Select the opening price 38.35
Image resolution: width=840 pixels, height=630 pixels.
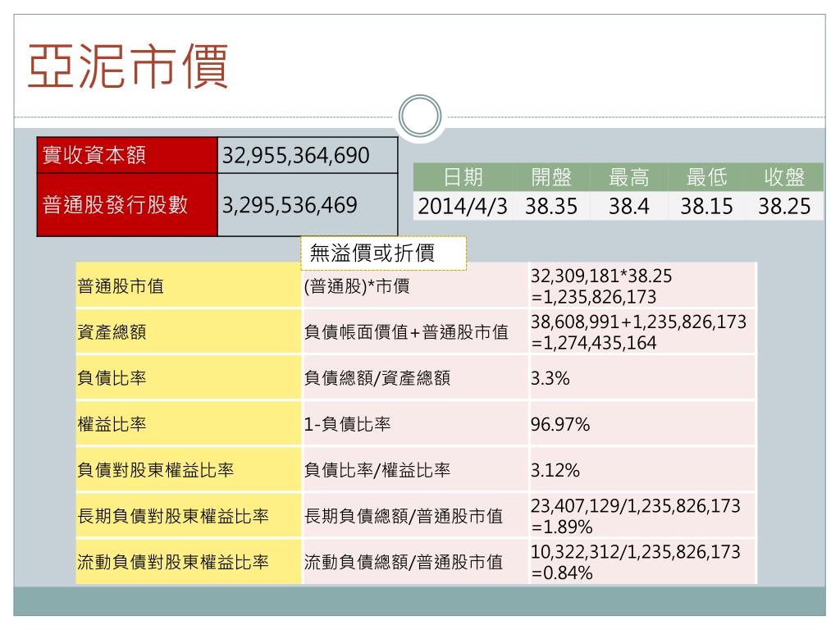coord(551,206)
